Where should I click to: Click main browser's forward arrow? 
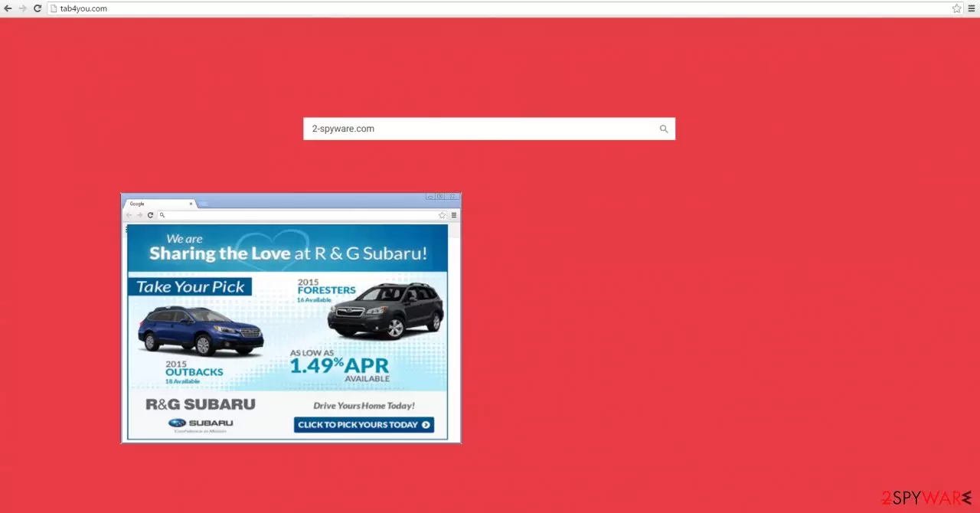[22, 8]
